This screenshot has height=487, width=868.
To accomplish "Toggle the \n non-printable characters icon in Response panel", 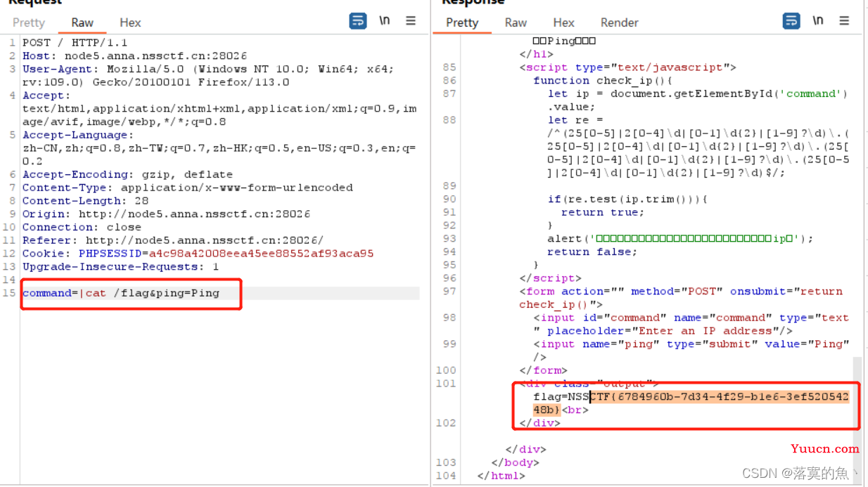I will coord(817,21).
